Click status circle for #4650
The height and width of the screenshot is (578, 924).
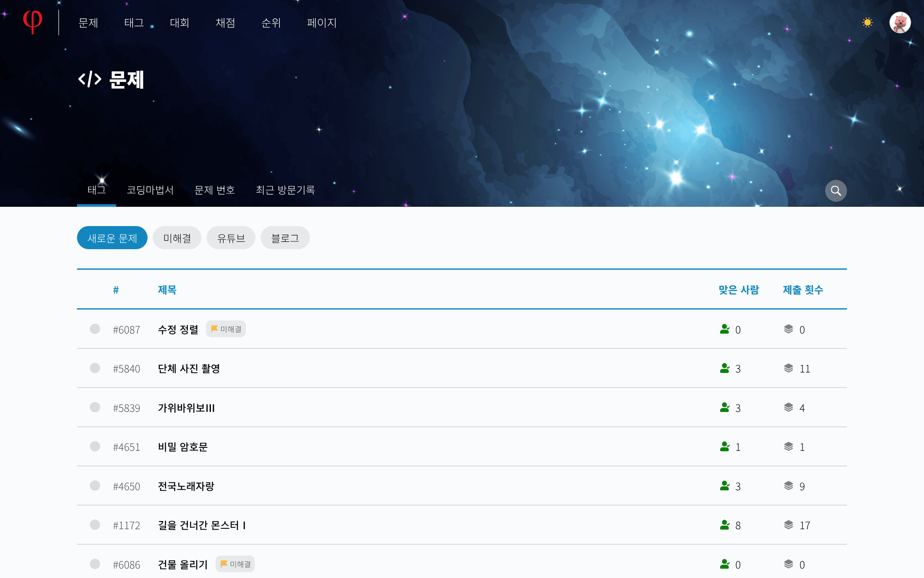click(95, 486)
